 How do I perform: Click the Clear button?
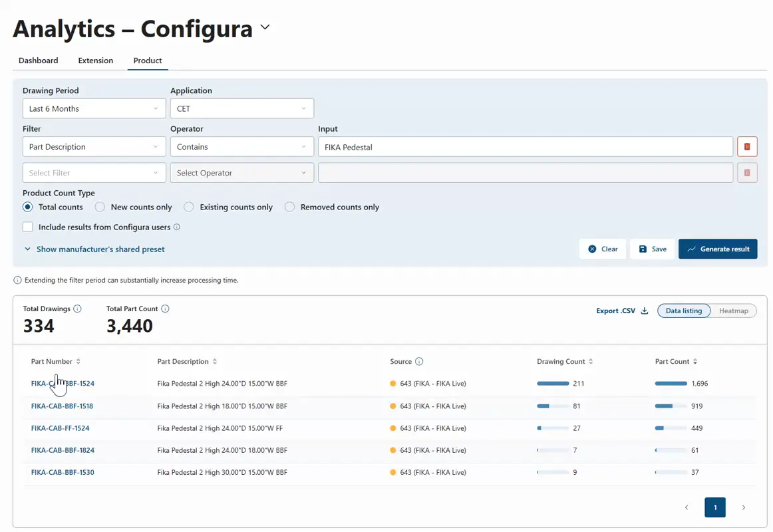603,249
